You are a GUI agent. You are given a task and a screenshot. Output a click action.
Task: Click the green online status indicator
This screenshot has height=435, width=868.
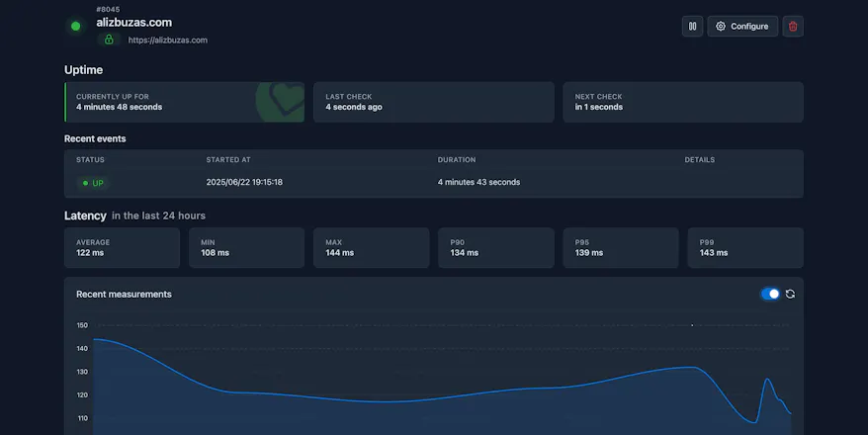(76, 26)
